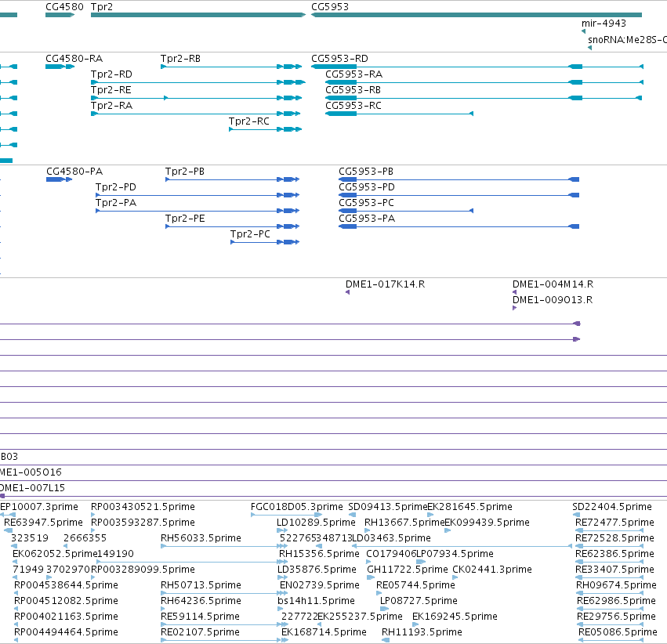
Task: Click the snoRNA:Me28S feature label
Action: [627, 39]
